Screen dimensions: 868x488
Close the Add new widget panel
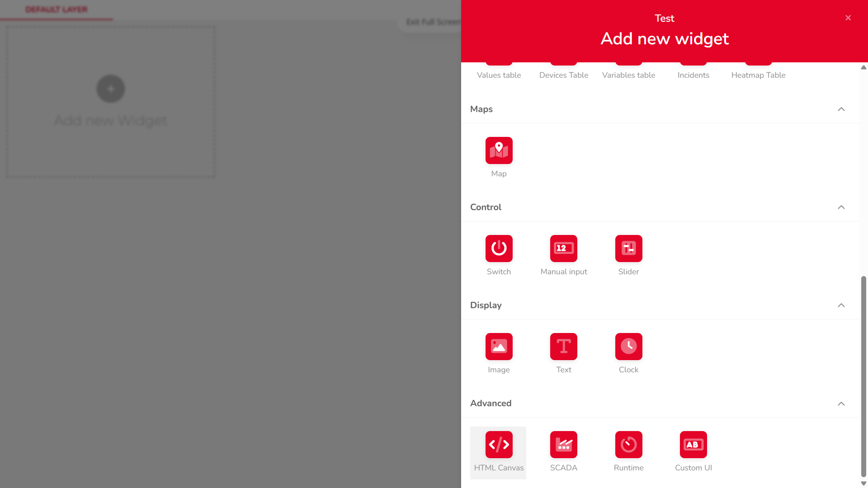point(848,18)
